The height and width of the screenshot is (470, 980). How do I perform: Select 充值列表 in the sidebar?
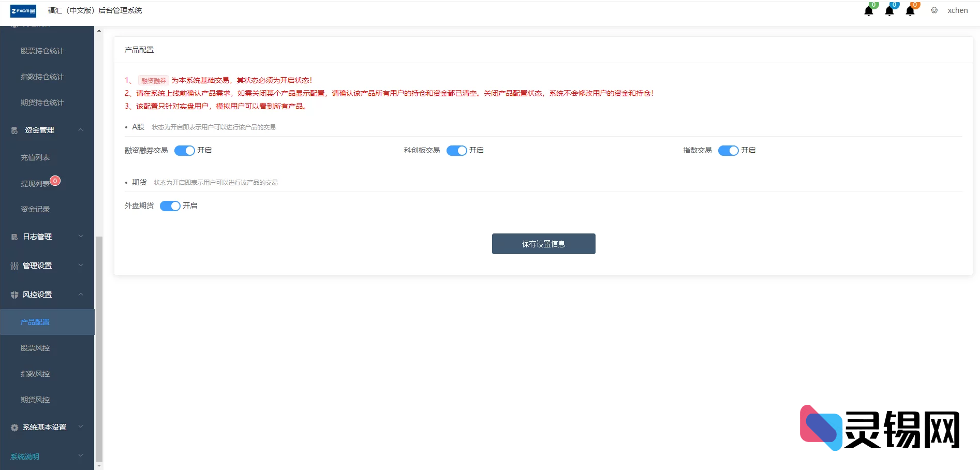pyautogui.click(x=35, y=157)
